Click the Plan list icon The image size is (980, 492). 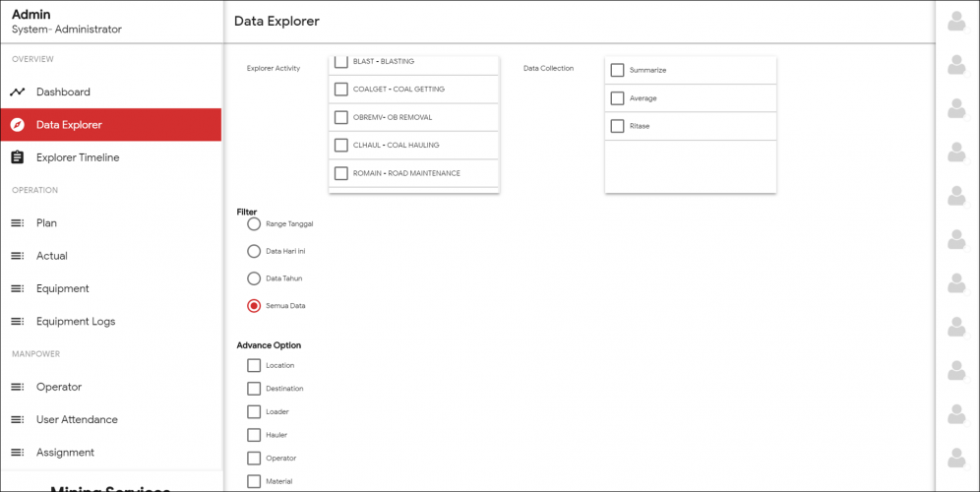point(18,223)
